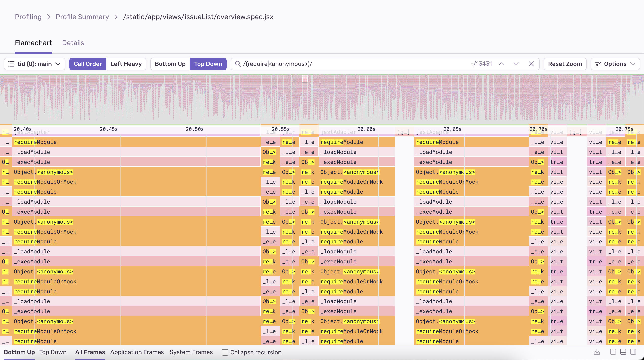Clear the flamechart search query

click(x=531, y=64)
